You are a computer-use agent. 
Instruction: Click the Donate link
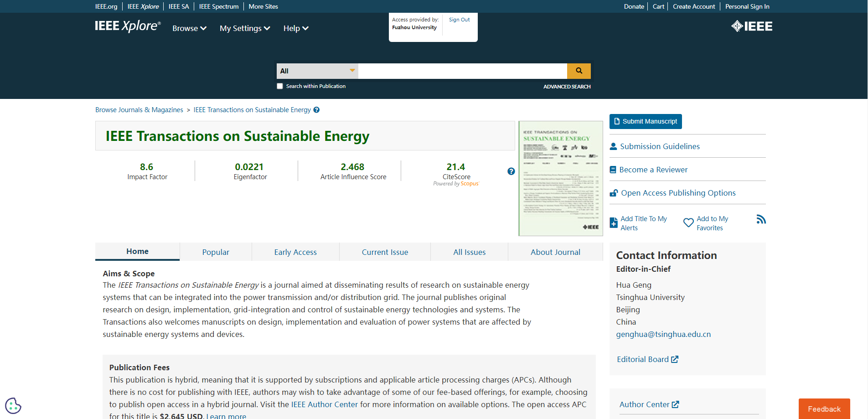(634, 6)
